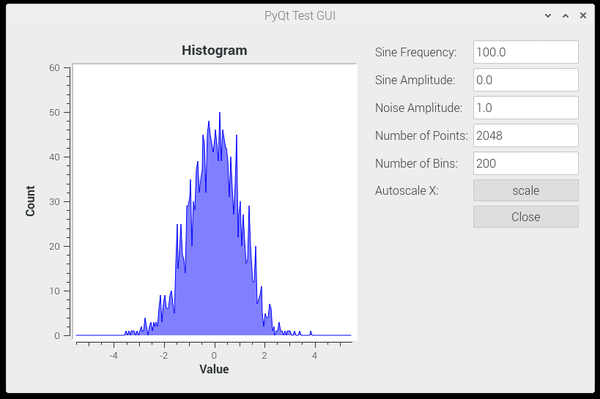Edit the Number of Bins field
This screenshot has width=600, height=399.
pyautogui.click(x=526, y=163)
